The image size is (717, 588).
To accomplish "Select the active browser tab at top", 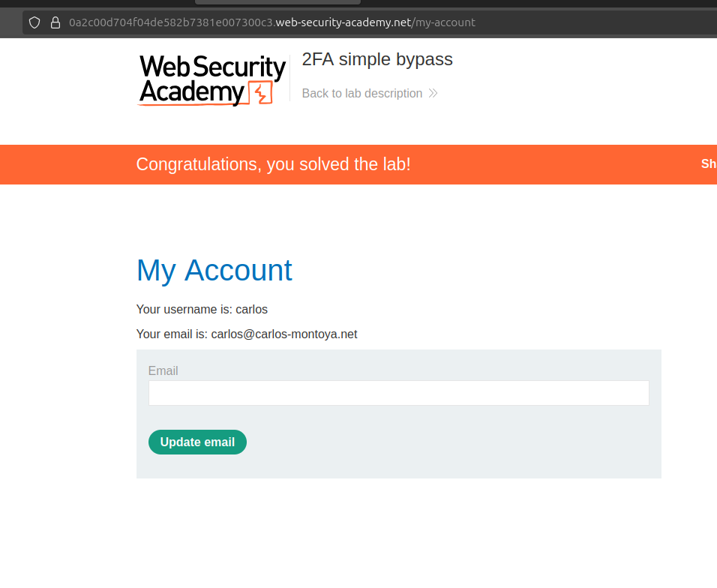I will (x=277, y=2).
